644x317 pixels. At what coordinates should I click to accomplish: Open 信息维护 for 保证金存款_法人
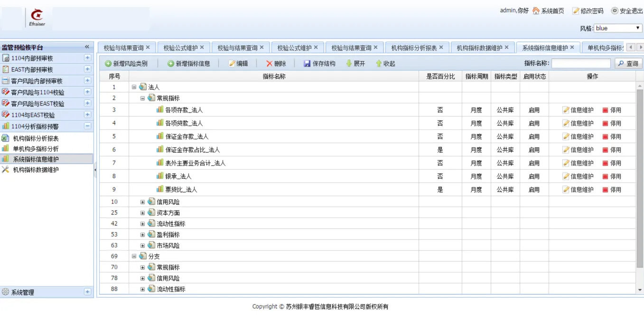578,136
